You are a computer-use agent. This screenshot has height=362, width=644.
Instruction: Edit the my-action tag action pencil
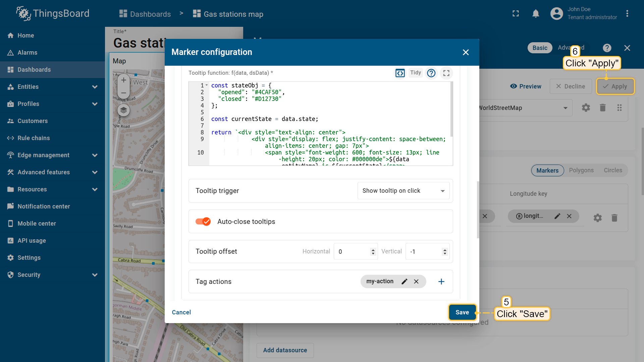[405, 282]
